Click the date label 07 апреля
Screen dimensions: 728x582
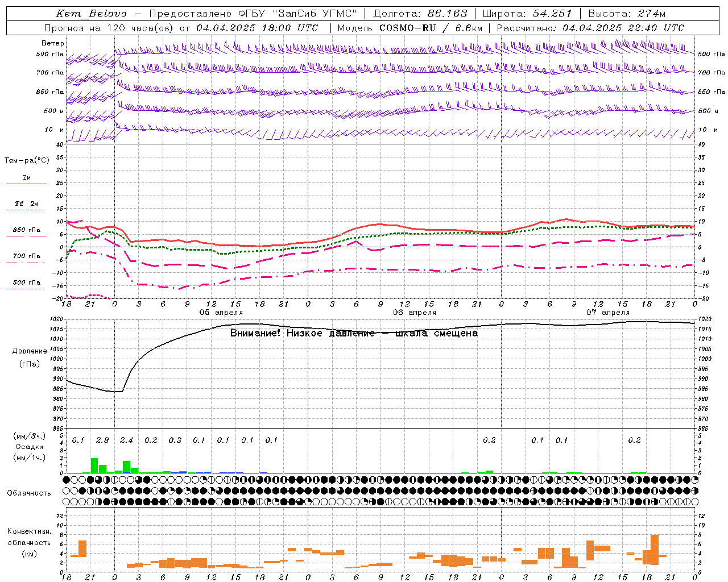click(608, 313)
